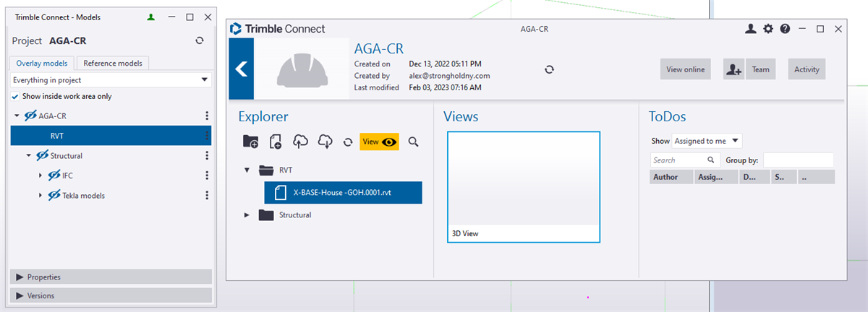Click the AGA-CR project title heading
The width and height of the screenshot is (868, 312).
click(378, 49)
